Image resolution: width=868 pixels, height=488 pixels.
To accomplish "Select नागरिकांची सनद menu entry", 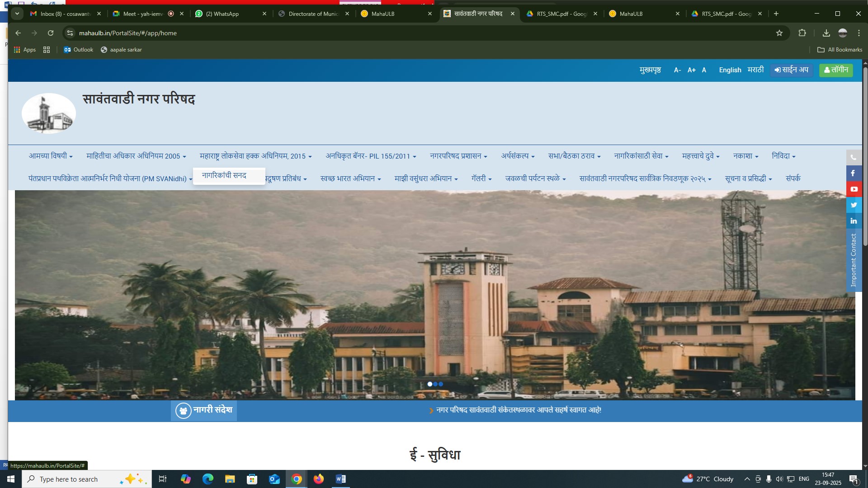I will click(224, 176).
